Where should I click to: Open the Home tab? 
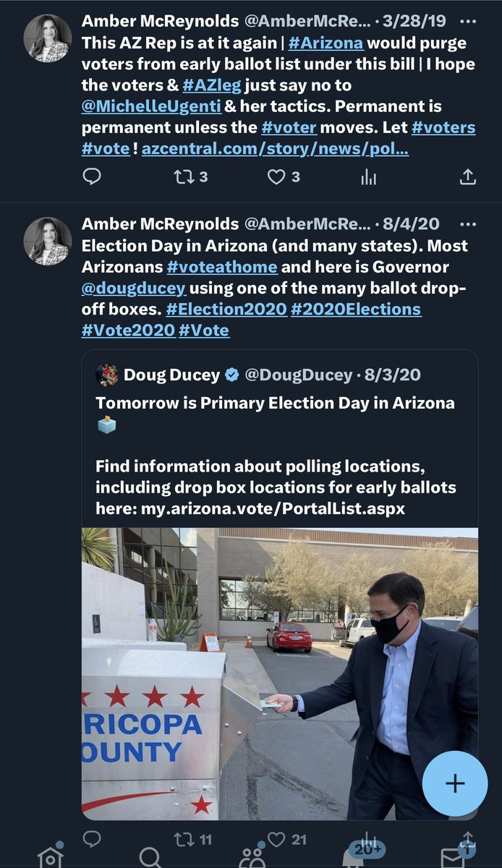pyautogui.click(x=50, y=857)
